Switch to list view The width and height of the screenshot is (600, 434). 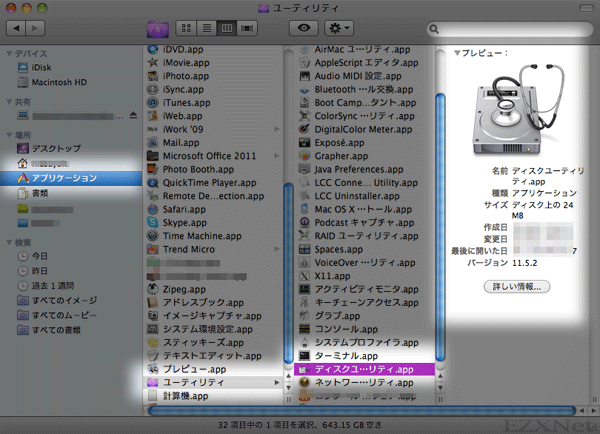pyautogui.click(x=207, y=28)
